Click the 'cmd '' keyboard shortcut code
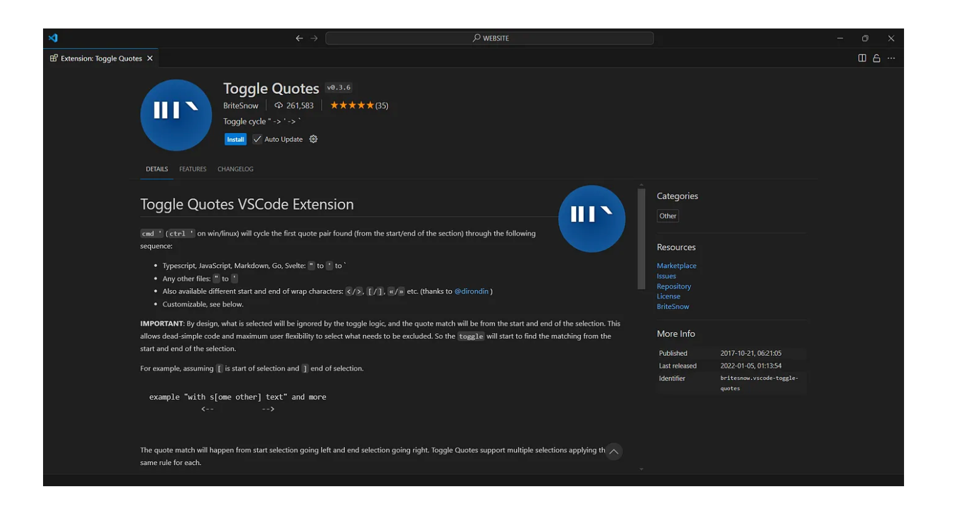This screenshot has height=509, width=980. tap(152, 234)
